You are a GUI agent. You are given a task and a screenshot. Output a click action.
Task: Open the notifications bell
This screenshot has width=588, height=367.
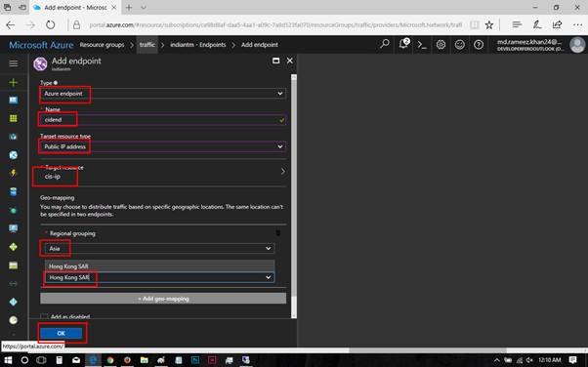tap(403, 44)
